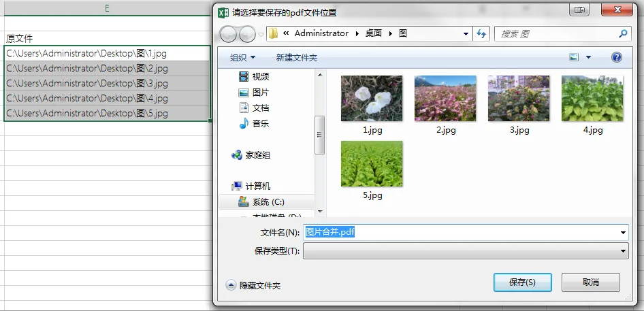Select 视频 in the navigation pane
This screenshot has height=311, width=644.
point(254,76)
